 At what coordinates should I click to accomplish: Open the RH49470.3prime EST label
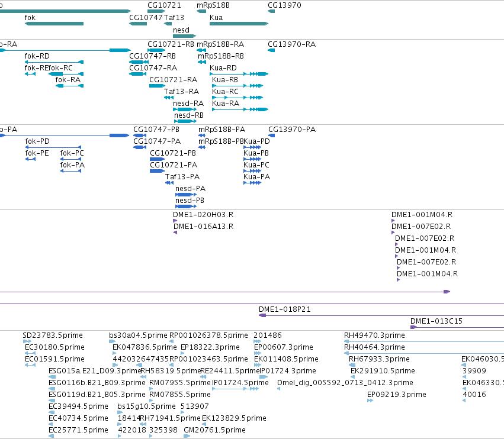(374, 336)
